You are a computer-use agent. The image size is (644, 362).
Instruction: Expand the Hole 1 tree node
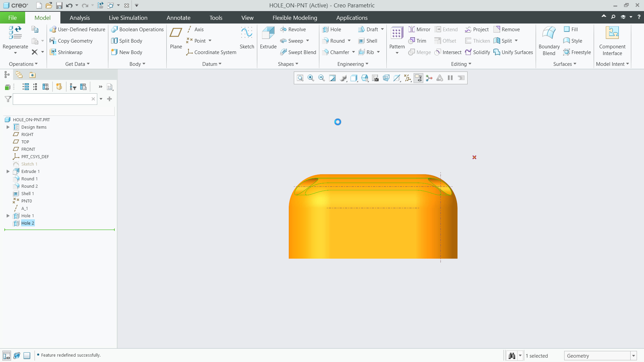8,216
